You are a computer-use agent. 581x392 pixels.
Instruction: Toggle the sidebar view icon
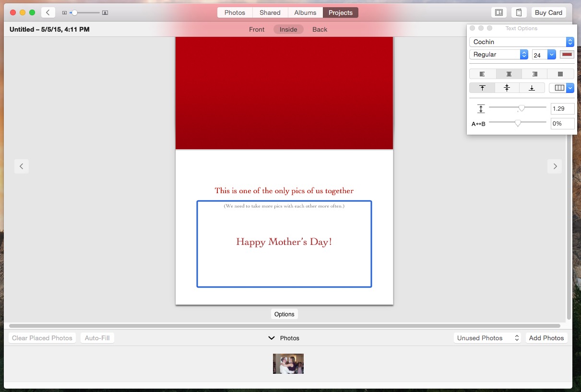point(498,12)
